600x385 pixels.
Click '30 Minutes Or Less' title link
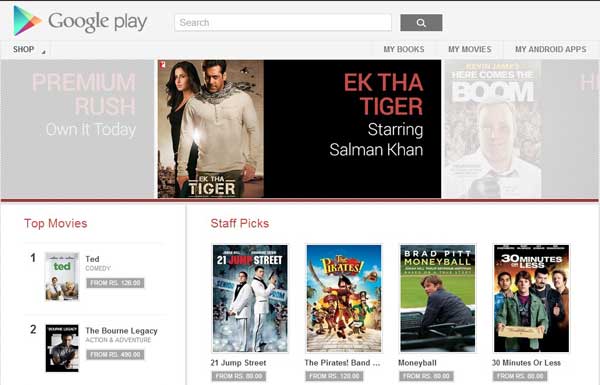click(526, 363)
